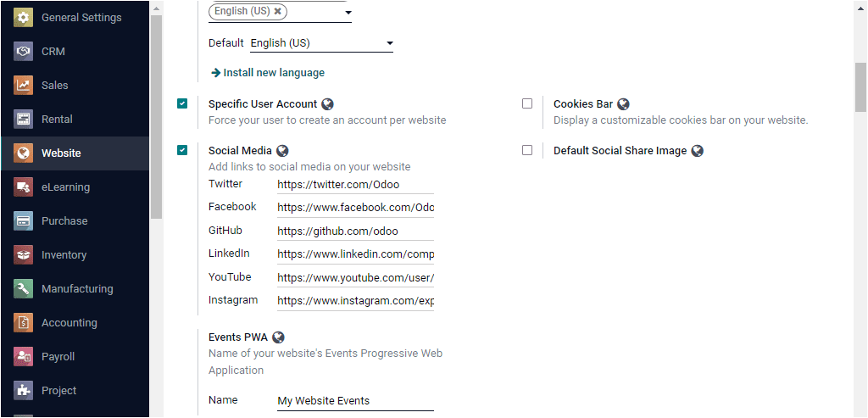Image resolution: width=868 pixels, height=418 pixels.
Task: Click the Accounting icon in sidebar
Action: pyautogui.click(x=23, y=323)
